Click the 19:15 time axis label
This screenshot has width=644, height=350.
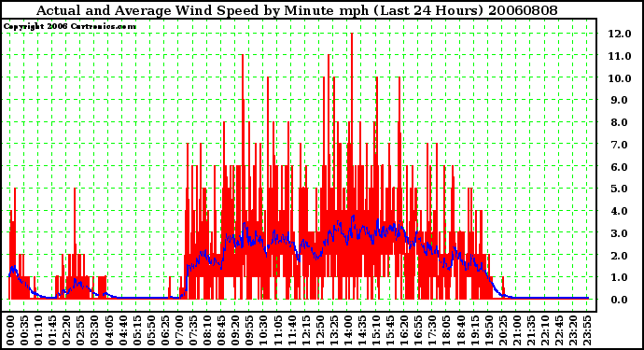point(474,330)
